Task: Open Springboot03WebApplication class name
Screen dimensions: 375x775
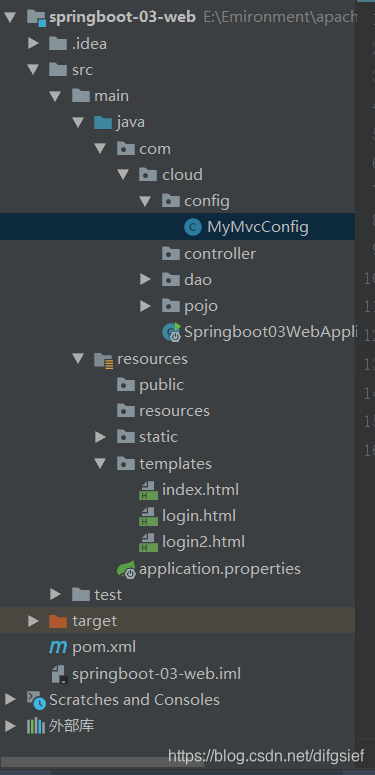Action: pos(270,332)
